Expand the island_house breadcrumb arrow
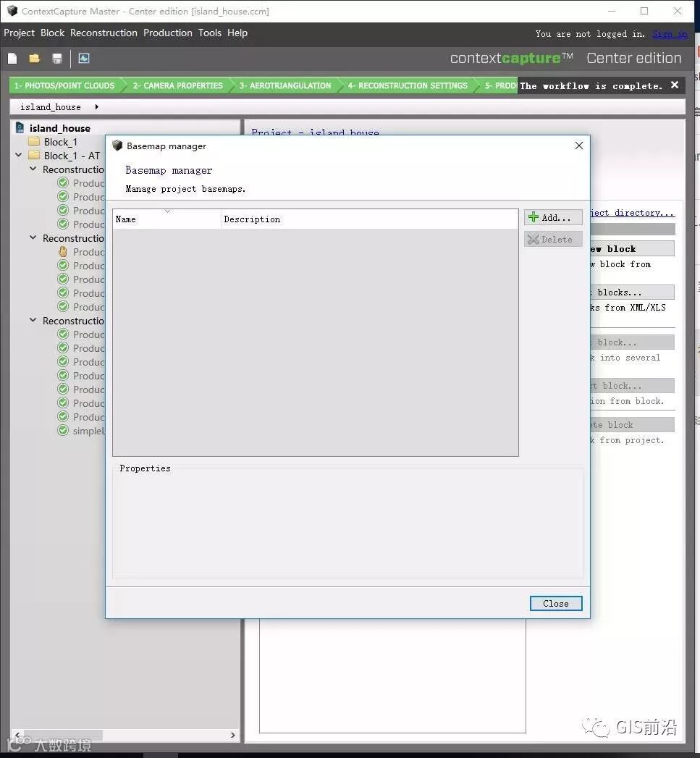 click(x=97, y=107)
